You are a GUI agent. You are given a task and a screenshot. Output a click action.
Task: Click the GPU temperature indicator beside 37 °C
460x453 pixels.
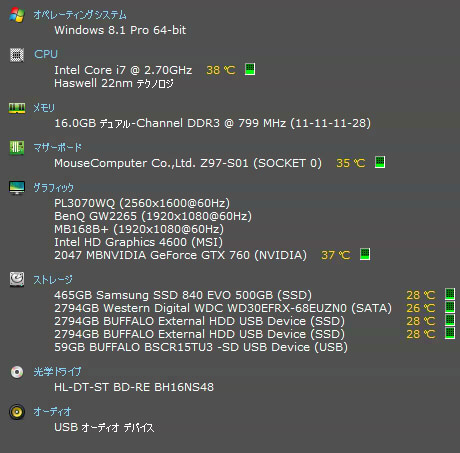(365, 254)
